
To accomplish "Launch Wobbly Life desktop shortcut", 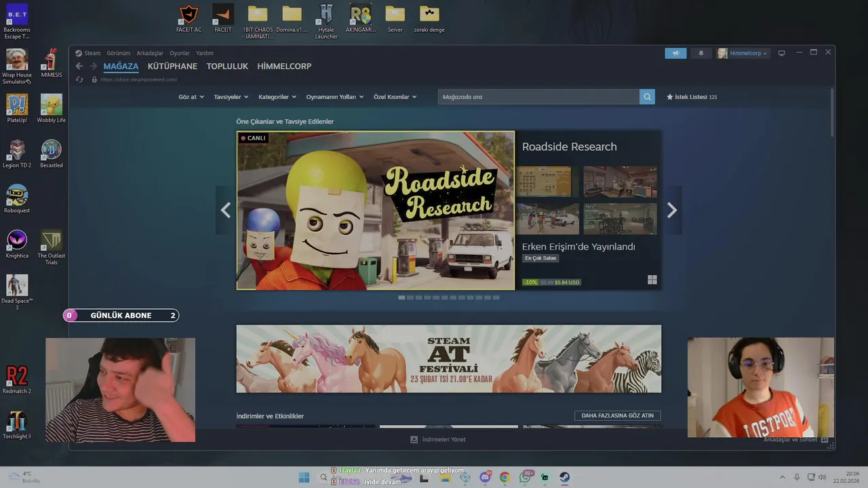I will pos(52,108).
